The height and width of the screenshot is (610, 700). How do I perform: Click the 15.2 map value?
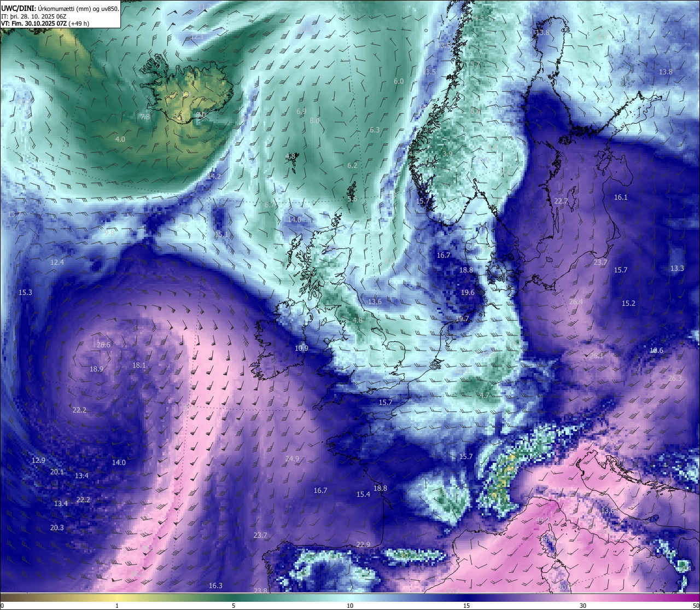coord(628,304)
